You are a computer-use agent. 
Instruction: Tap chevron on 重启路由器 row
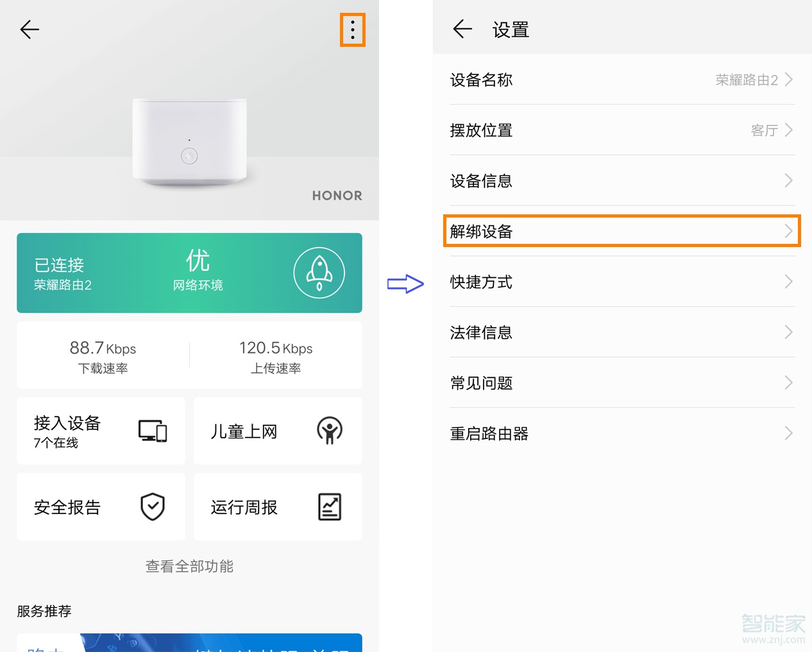click(x=789, y=434)
